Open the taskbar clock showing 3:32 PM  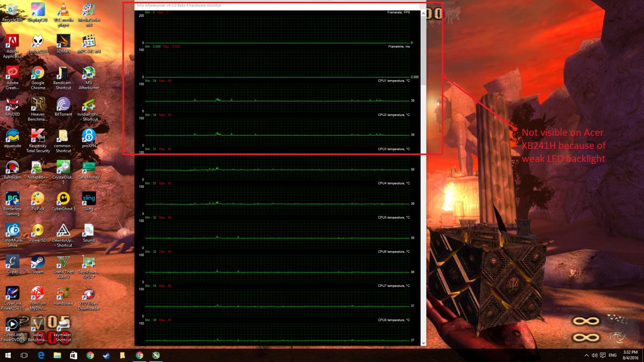[630, 355]
